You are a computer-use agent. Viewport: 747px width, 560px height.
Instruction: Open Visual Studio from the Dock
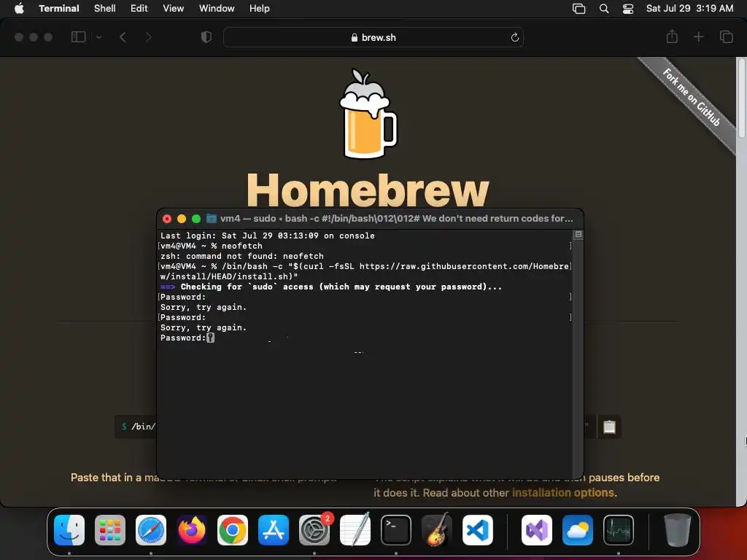pyautogui.click(x=537, y=530)
